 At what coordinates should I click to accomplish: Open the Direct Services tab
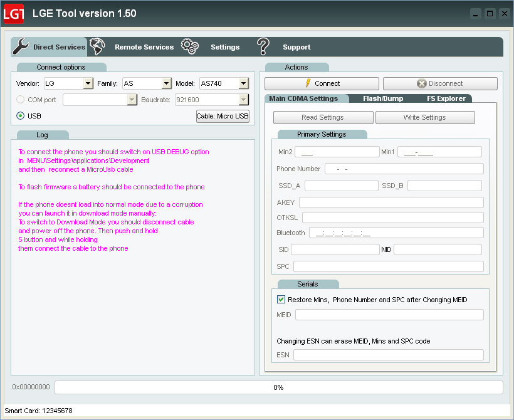tap(49, 47)
